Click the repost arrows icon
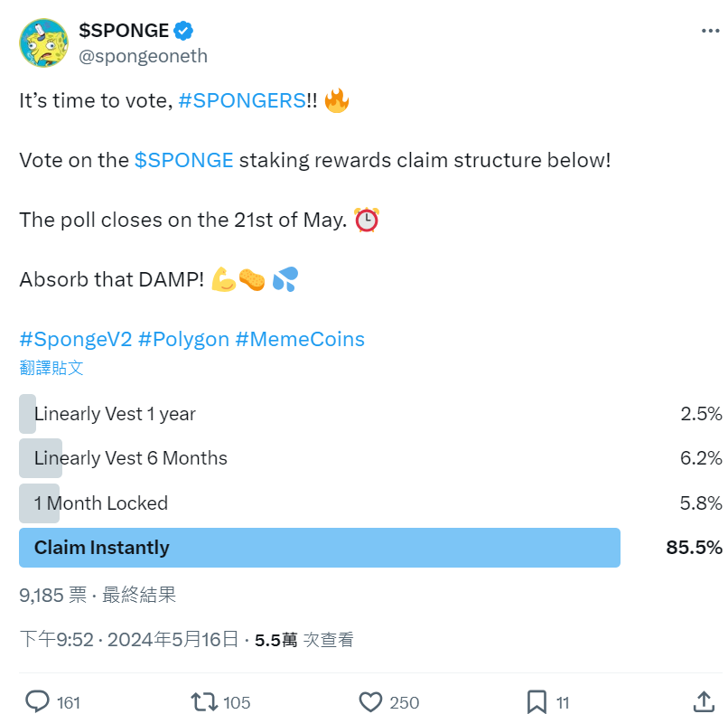The height and width of the screenshot is (714, 728). 203,701
